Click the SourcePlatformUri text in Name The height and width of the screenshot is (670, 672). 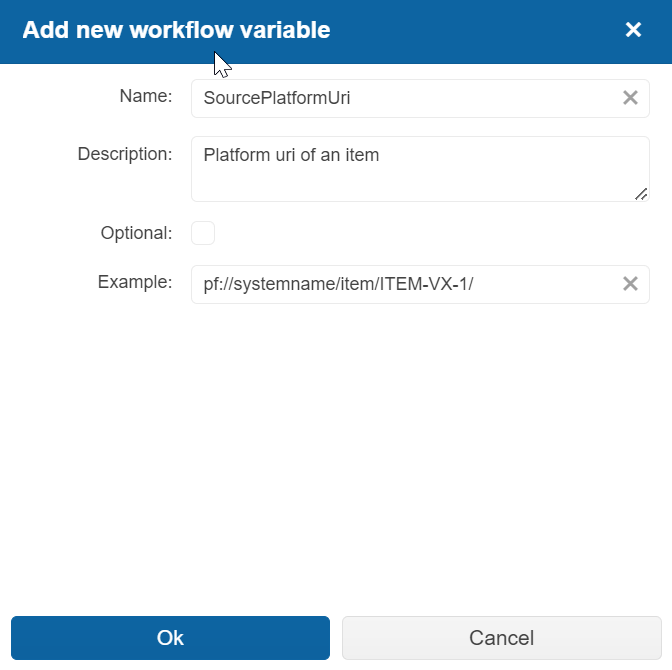click(x=276, y=98)
